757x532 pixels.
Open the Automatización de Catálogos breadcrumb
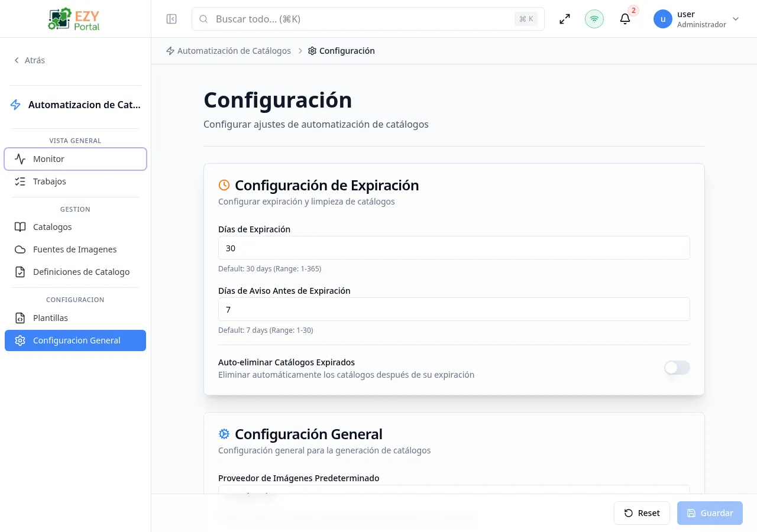[228, 51]
